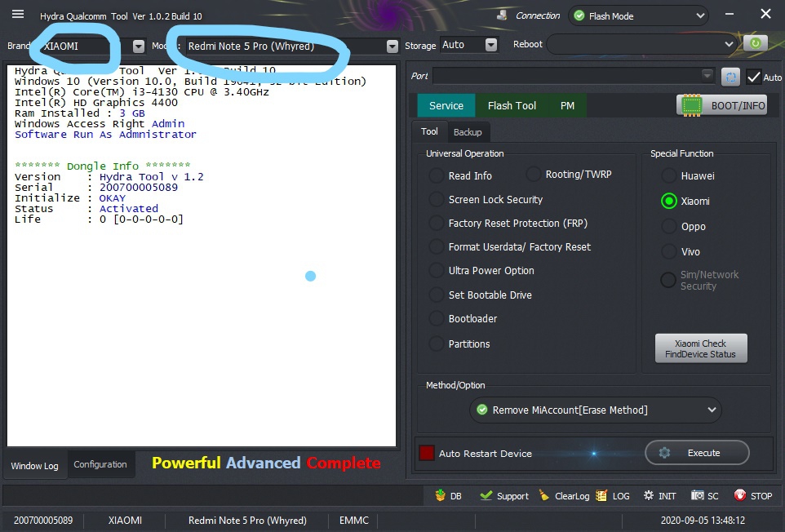The height and width of the screenshot is (532, 785).
Task: Select Rooting/TWRP radio option
Action: (534, 174)
